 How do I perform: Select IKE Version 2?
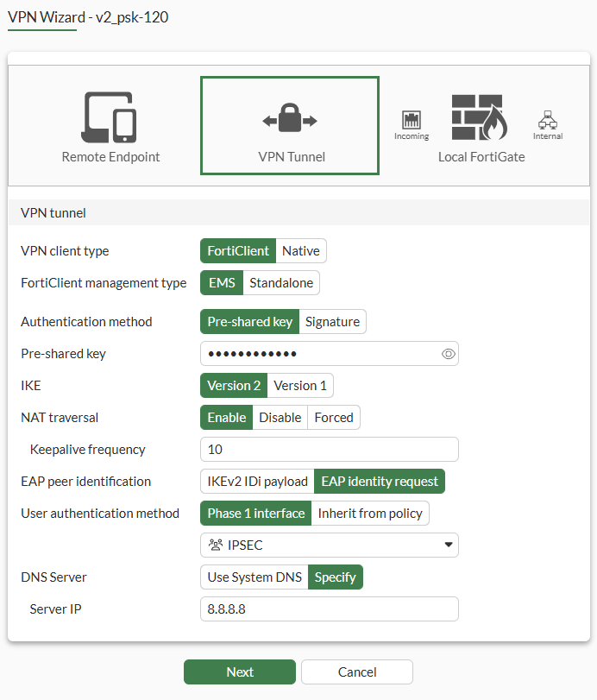[x=234, y=386]
